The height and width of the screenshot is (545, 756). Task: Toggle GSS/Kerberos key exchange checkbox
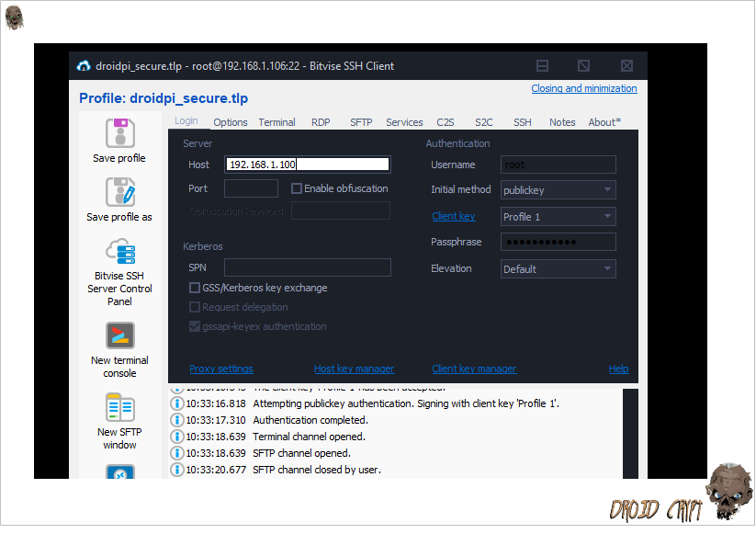(x=195, y=288)
